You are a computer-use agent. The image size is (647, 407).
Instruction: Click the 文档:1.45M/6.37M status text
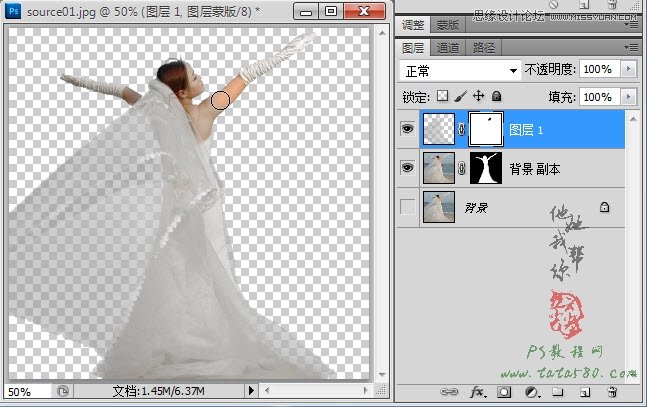(159, 391)
